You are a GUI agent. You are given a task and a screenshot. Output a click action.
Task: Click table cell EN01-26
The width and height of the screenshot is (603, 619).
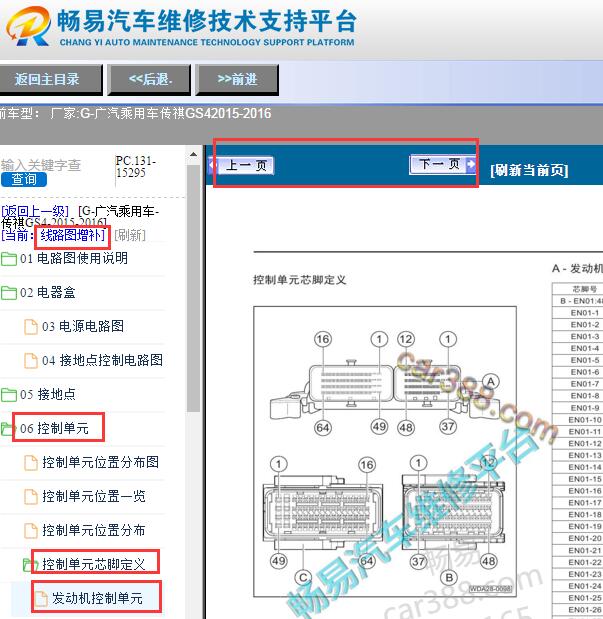[584, 610]
